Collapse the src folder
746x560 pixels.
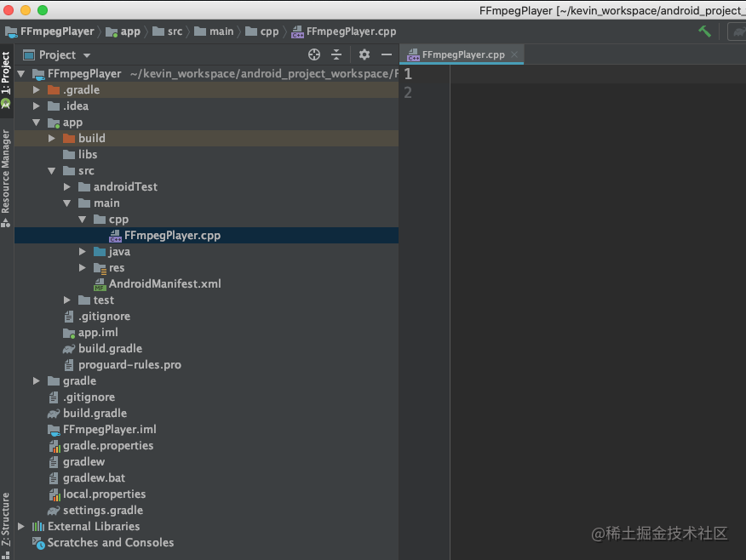[x=51, y=171]
